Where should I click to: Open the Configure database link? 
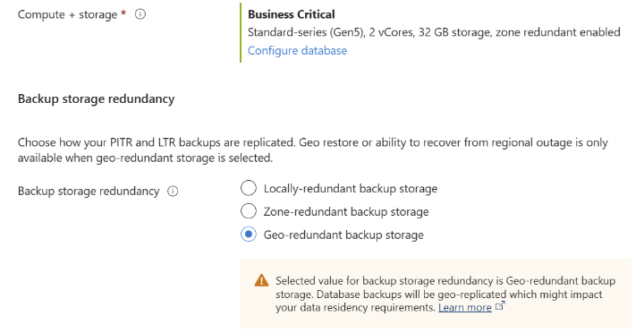pyautogui.click(x=297, y=50)
